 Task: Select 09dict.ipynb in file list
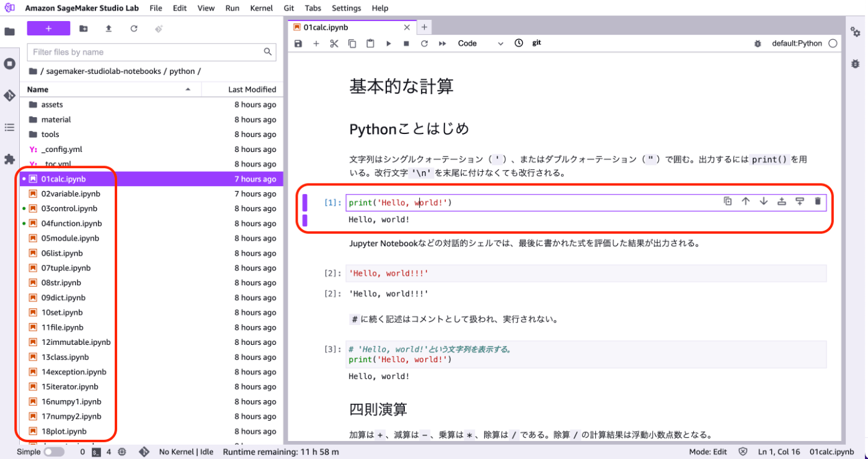pos(152,298)
